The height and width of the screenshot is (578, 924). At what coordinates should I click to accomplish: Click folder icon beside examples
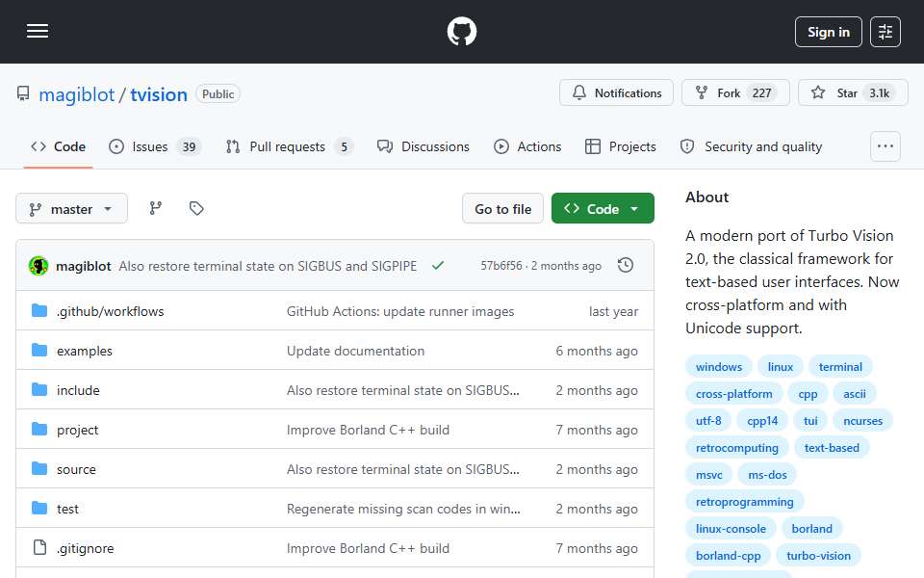39,351
